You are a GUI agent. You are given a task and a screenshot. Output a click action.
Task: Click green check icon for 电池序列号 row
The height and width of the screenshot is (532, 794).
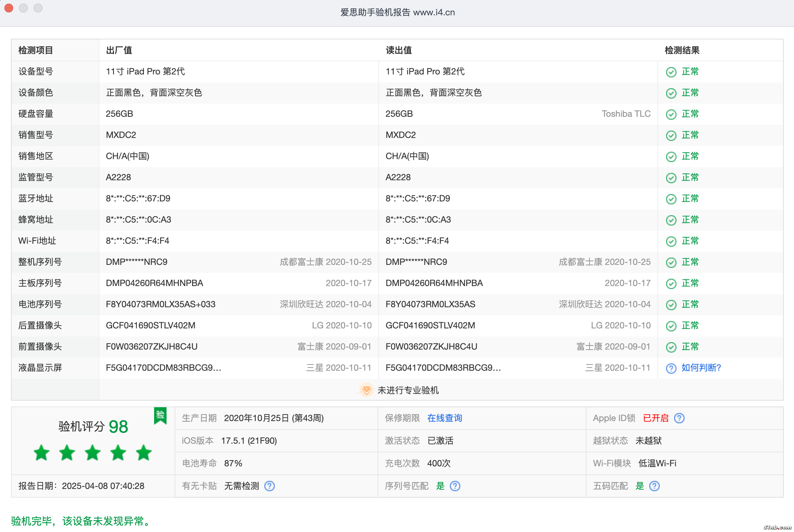point(671,305)
